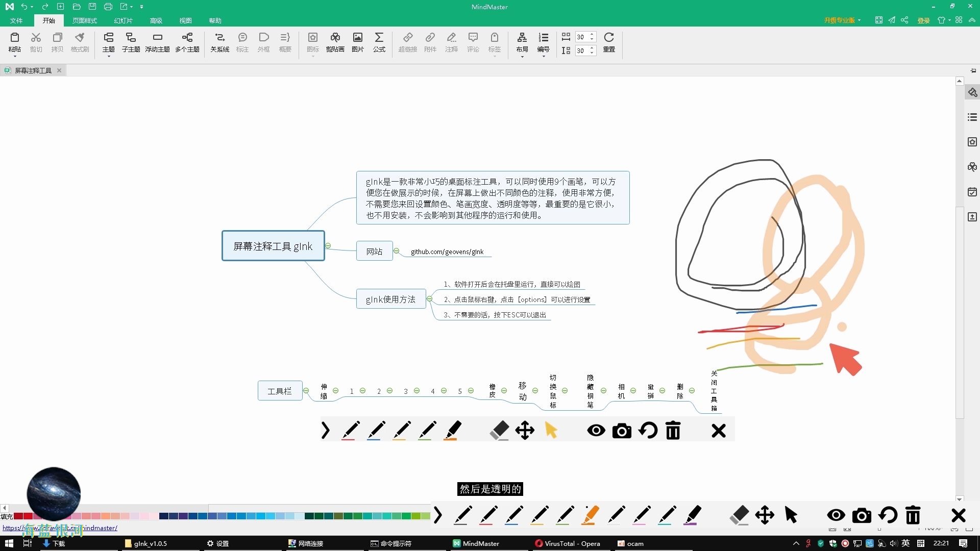Open the 主题 dropdown arrow
980x551 pixels.
[x=108, y=56]
